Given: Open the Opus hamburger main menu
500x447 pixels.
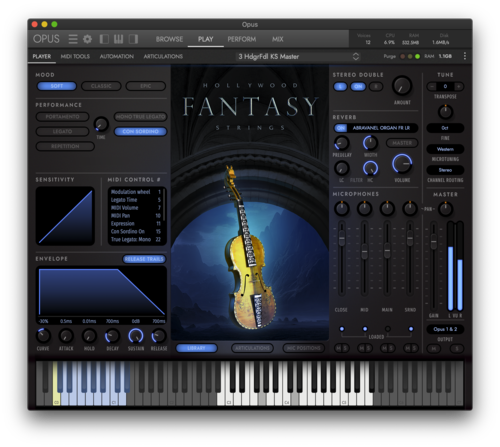Looking at the screenshot, I should [73, 39].
